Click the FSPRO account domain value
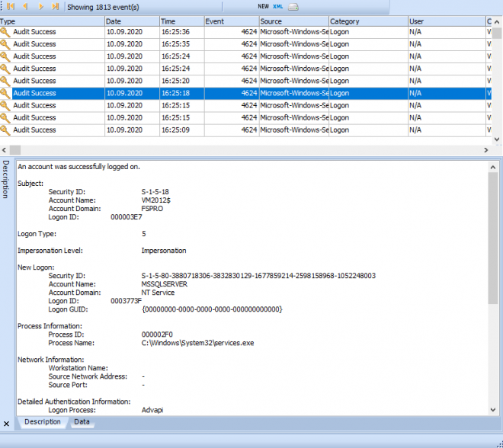Viewport: 503px width, 448px height. pos(152,209)
